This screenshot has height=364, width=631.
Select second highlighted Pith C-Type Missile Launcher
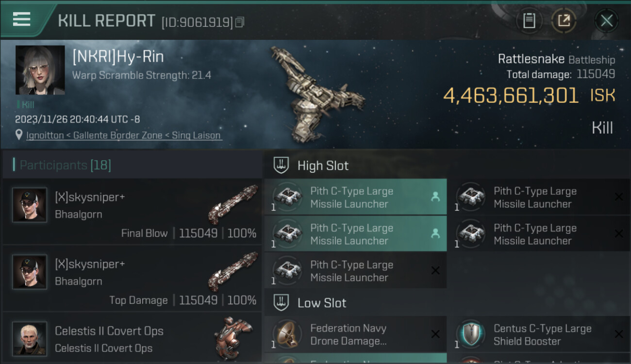355,234
